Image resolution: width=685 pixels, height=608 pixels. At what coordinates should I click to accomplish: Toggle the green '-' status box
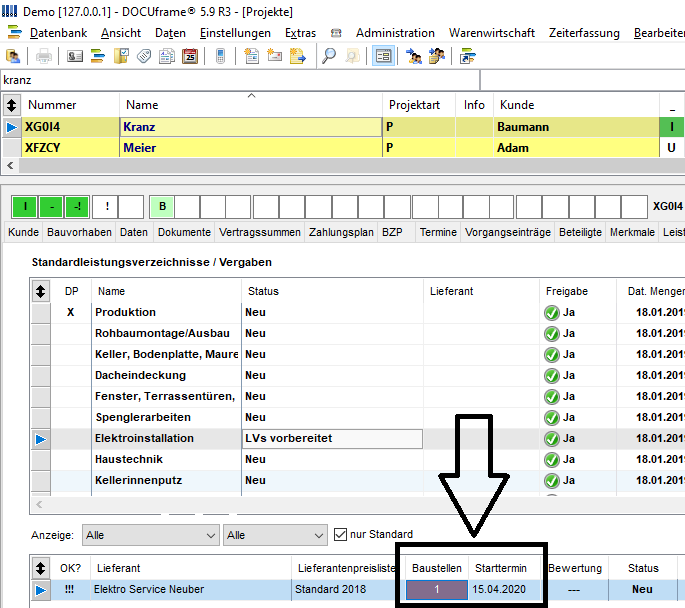[x=52, y=206]
